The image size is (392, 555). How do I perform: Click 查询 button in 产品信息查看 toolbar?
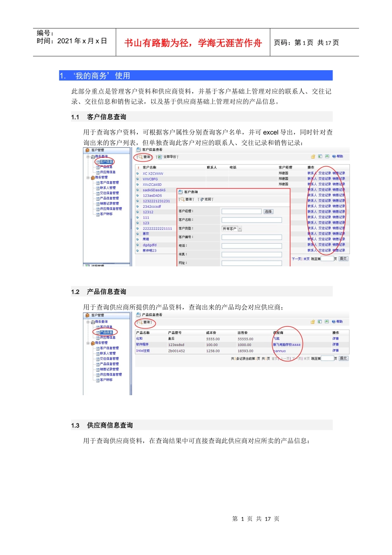(x=144, y=322)
